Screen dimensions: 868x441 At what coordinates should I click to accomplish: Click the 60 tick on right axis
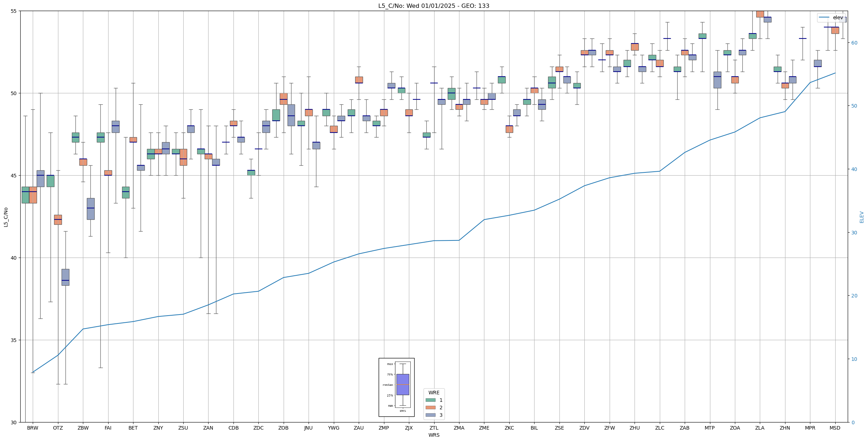click(x=854, y=43)
